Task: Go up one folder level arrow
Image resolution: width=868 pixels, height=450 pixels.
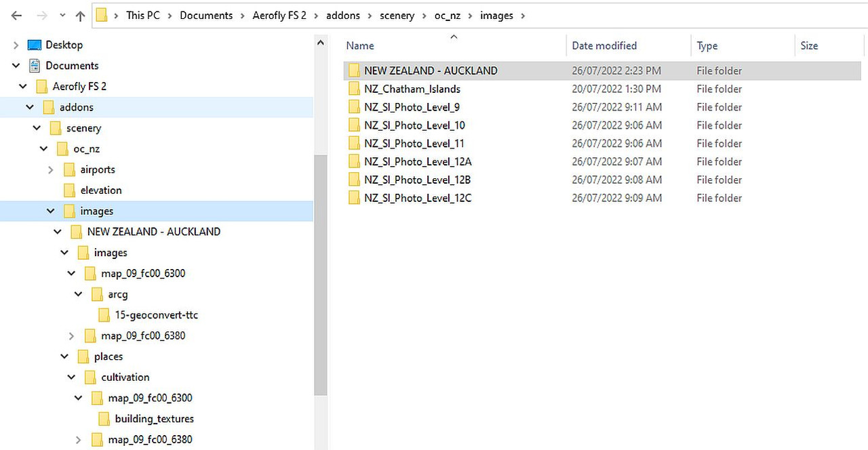Action: (x=80, y=16)
